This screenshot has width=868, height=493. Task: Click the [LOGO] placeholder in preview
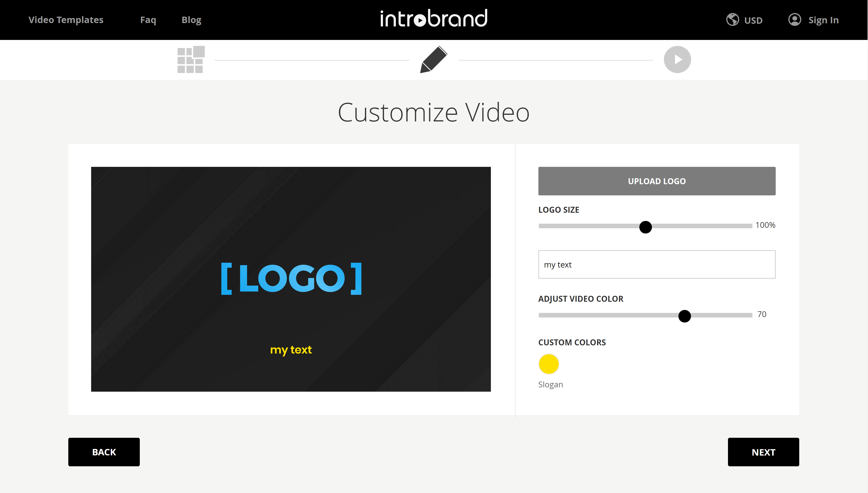tap(291, 278)
